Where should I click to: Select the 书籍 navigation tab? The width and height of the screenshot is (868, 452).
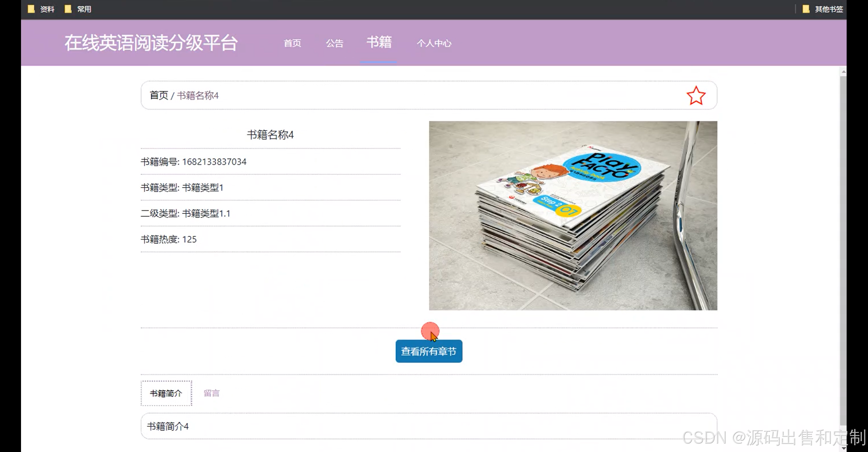tap(379, 43)
